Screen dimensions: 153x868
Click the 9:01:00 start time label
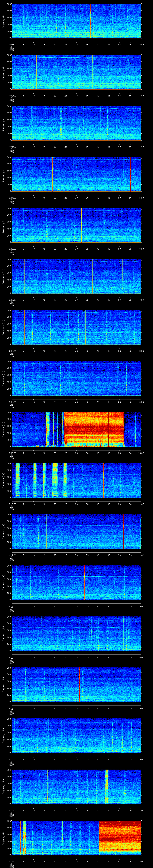12,44
